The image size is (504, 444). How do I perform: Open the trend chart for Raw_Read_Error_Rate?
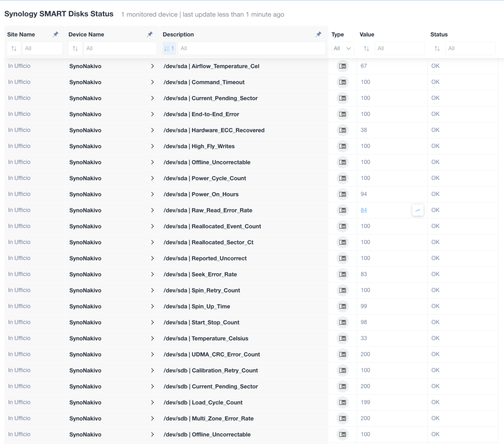coord(417,210)
